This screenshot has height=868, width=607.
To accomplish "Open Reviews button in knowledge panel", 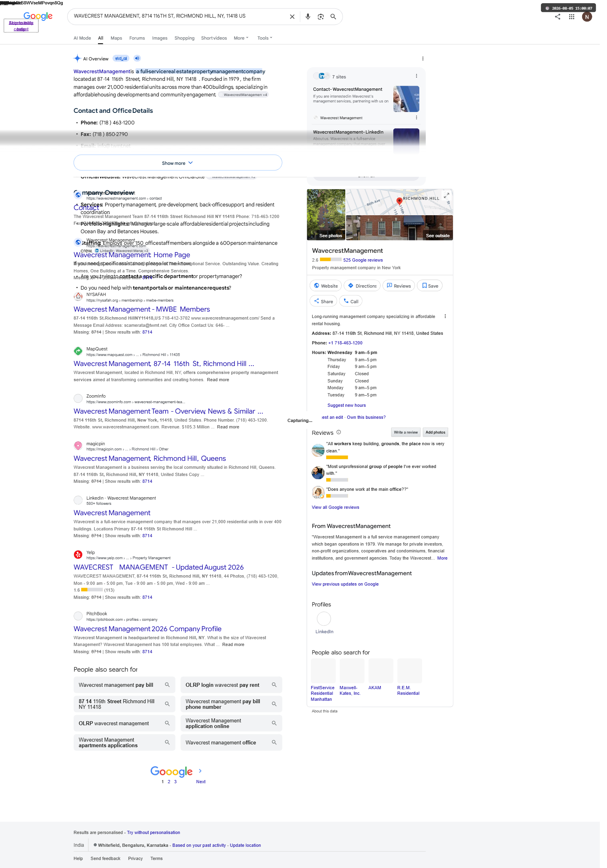I will coord(399,286).
